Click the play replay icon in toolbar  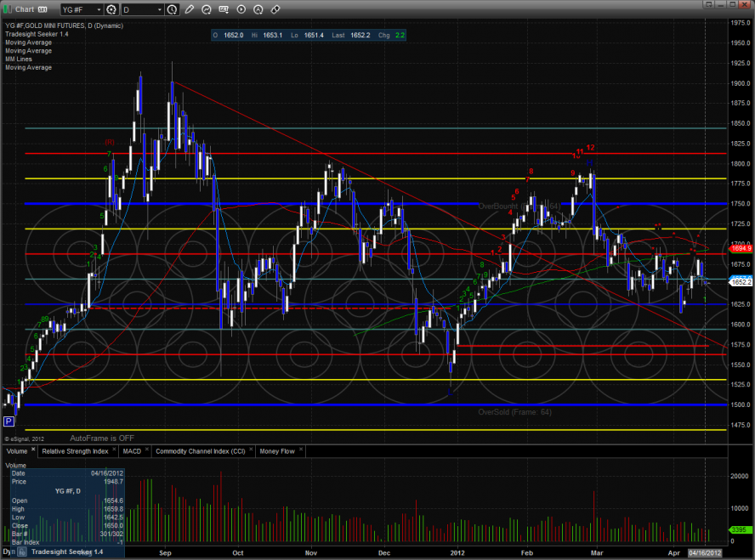point(241,10)
